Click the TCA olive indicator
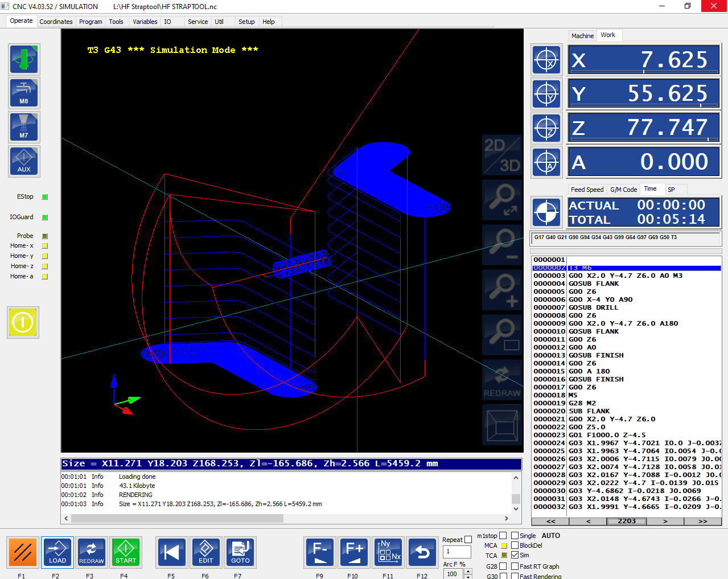The width and height of the screenshot is (728, 579). (504, 555)
